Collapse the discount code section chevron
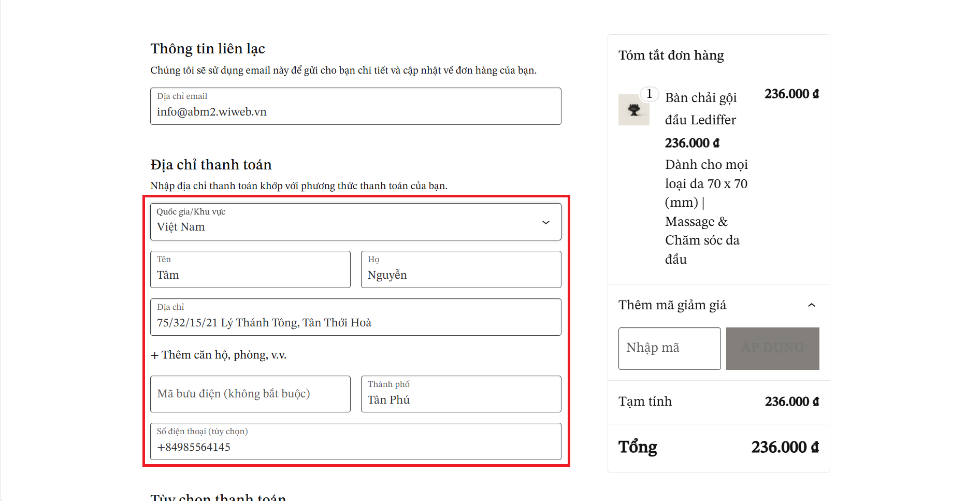Viewport: 980px width, 501px height. click(x=811, y=305)
